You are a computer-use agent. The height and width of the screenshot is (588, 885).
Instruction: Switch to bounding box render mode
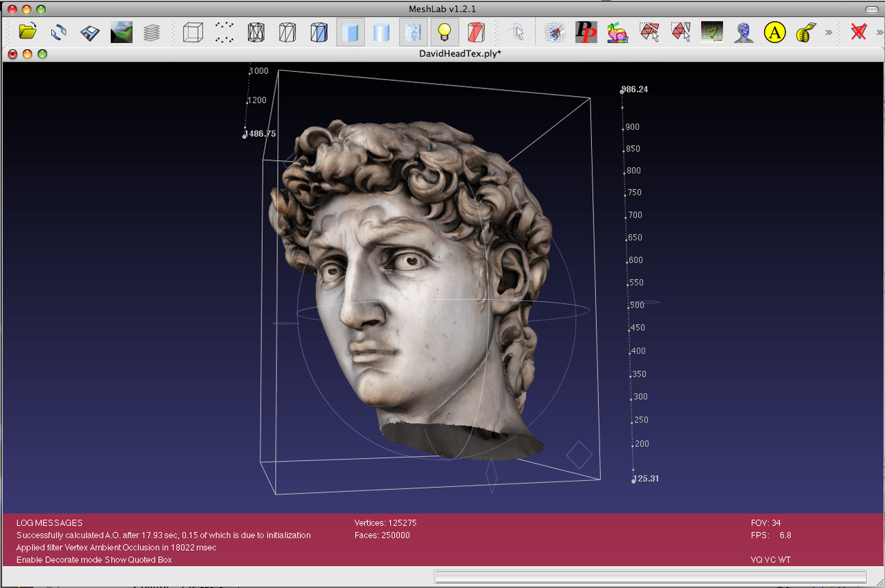192,32
